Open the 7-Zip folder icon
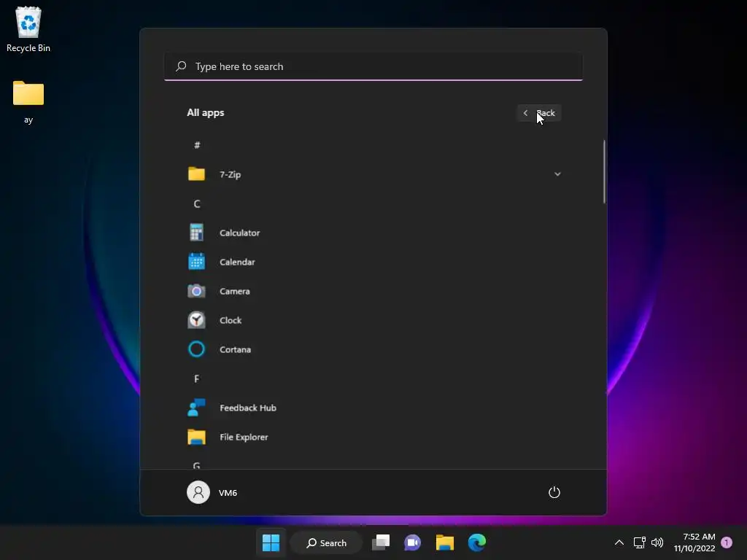This screenshot has width=747, height=560. pyautogui.click(x=196, y=174)
